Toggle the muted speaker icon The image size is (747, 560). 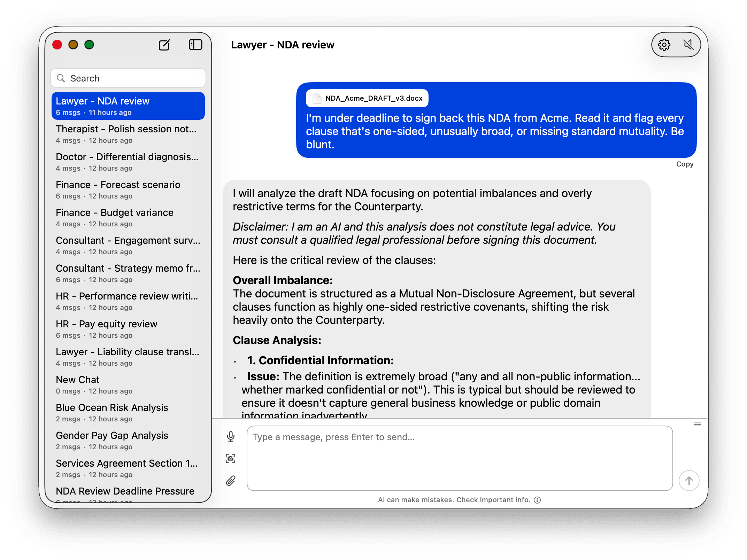[x=688, y=45]
